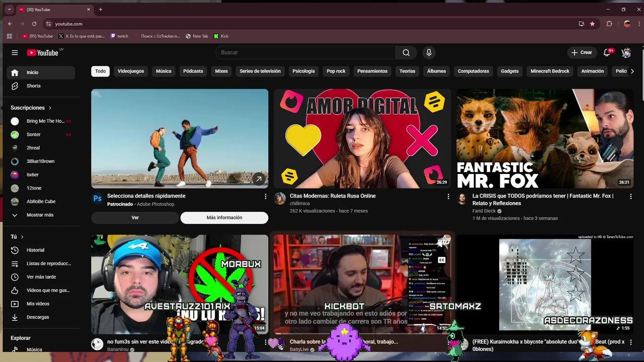Image resolution: width=644 pixels, height=362 pixels.
Task: Select the Pódcasts filter chip
Action: click(193, 71)
